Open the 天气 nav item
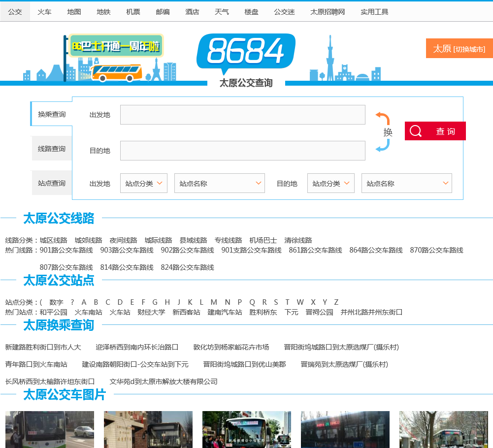The image size is (493, 448). [x=222, y=12]
